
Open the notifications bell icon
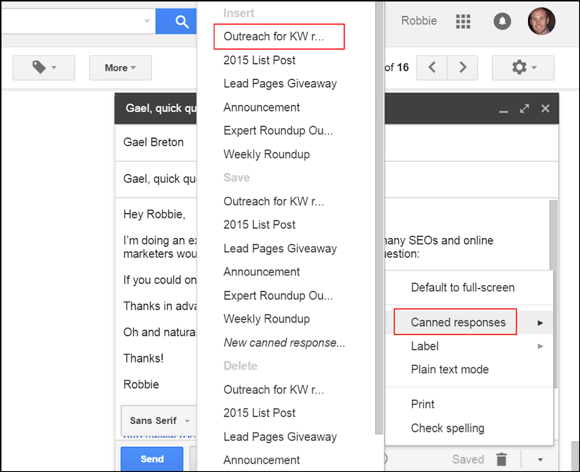(502, 21)
